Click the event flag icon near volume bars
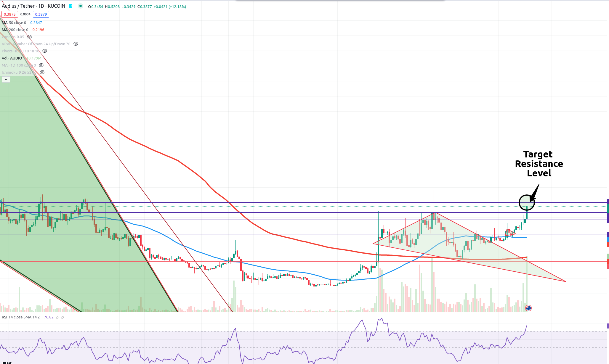Screen dimensions: 609x364 click(x=528, y=308)
